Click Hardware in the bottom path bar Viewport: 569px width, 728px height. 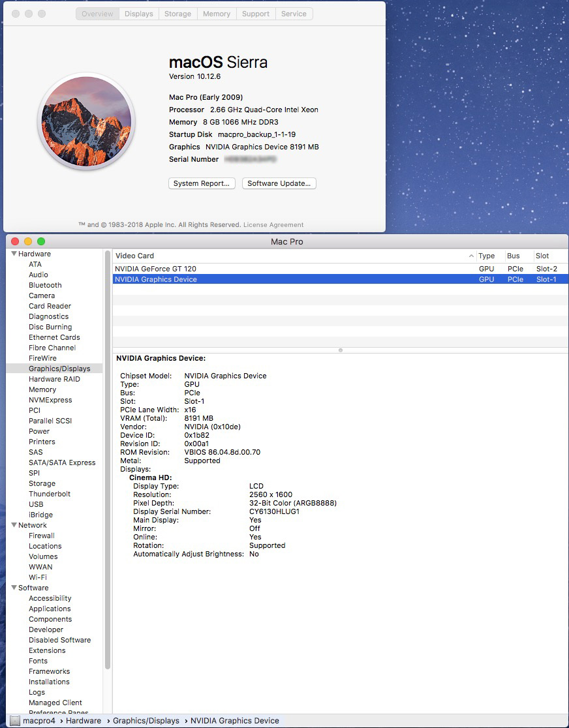click(x=84, y=721)
